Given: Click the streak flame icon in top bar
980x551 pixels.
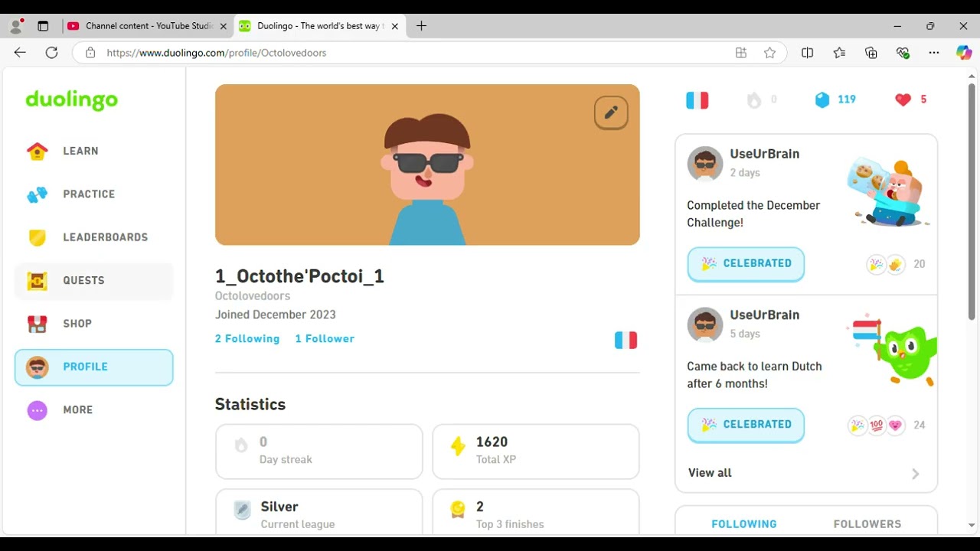Looking at the screenshot, I should [x=754, y=99].
